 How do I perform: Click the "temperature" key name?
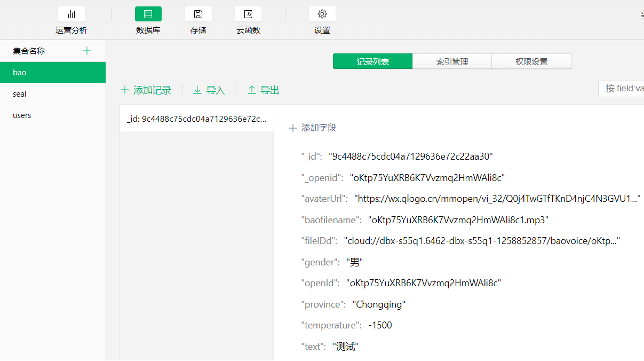click(x=331, y=325)
